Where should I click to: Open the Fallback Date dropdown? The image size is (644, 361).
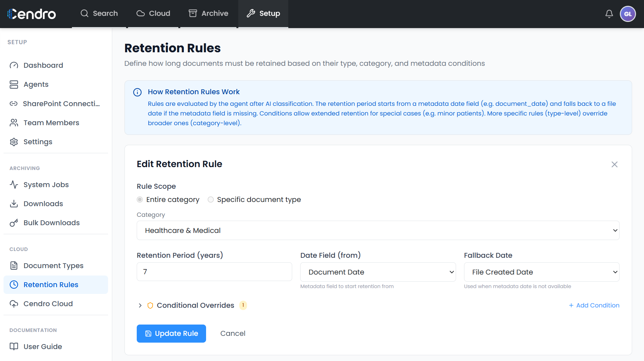click(541, 272)
